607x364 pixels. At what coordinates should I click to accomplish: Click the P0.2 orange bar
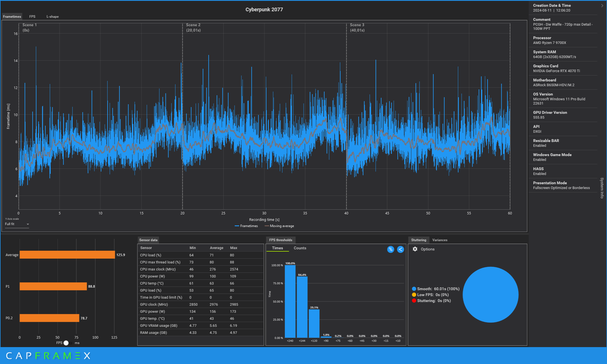(x=49, y=318)
